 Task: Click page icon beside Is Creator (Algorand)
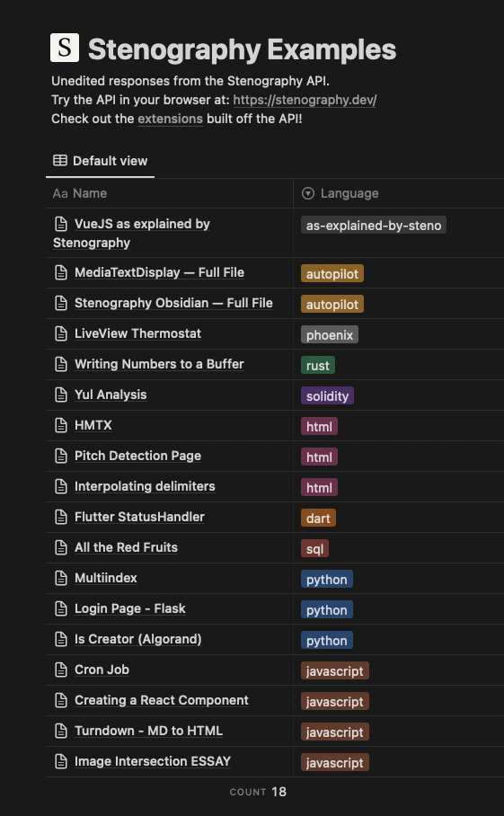[61, 639]
